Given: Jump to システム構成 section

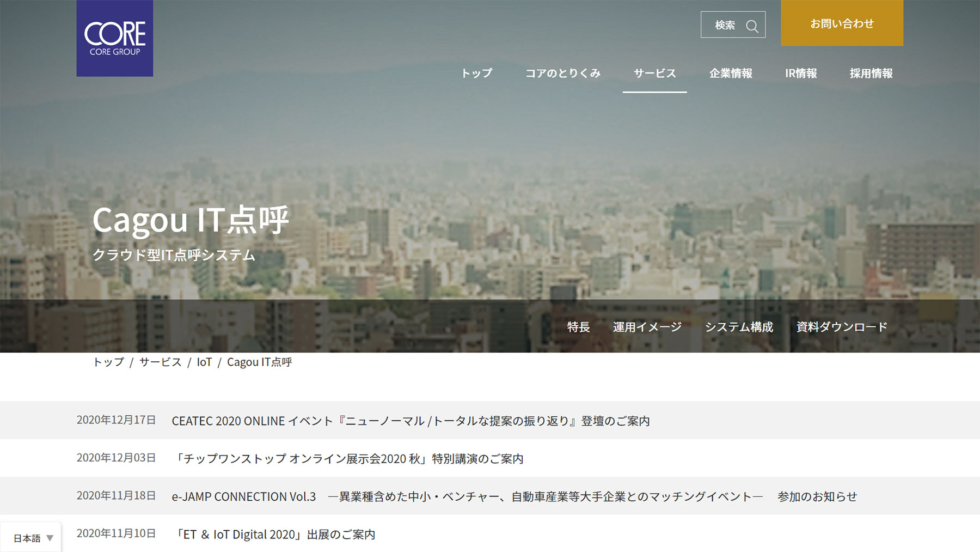Looking at the screenshot, I should (x=739, y=326).
